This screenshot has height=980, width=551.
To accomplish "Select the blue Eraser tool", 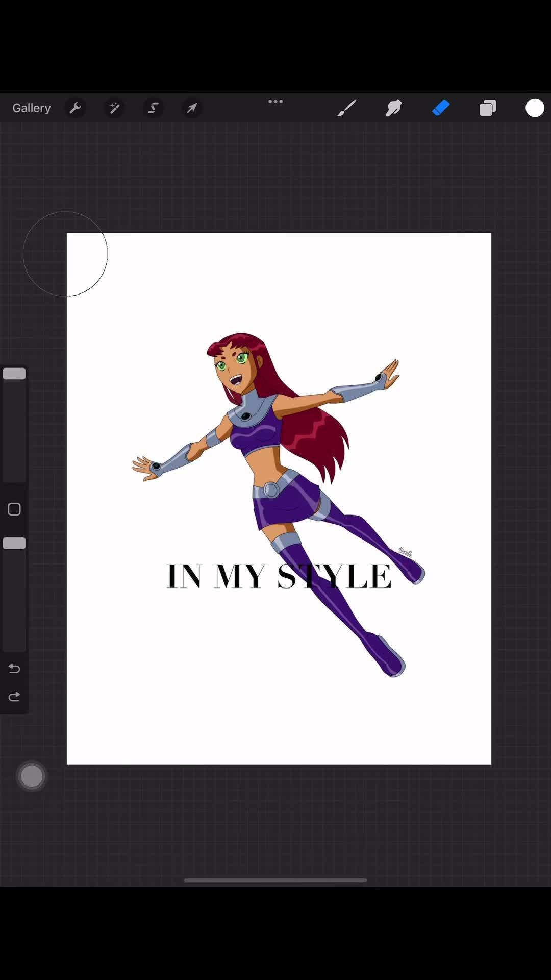I will [441, 108].
